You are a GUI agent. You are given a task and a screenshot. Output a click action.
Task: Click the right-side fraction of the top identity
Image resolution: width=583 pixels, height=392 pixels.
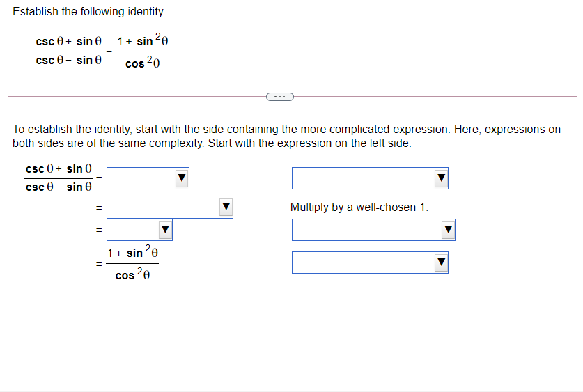coord(142,51)
